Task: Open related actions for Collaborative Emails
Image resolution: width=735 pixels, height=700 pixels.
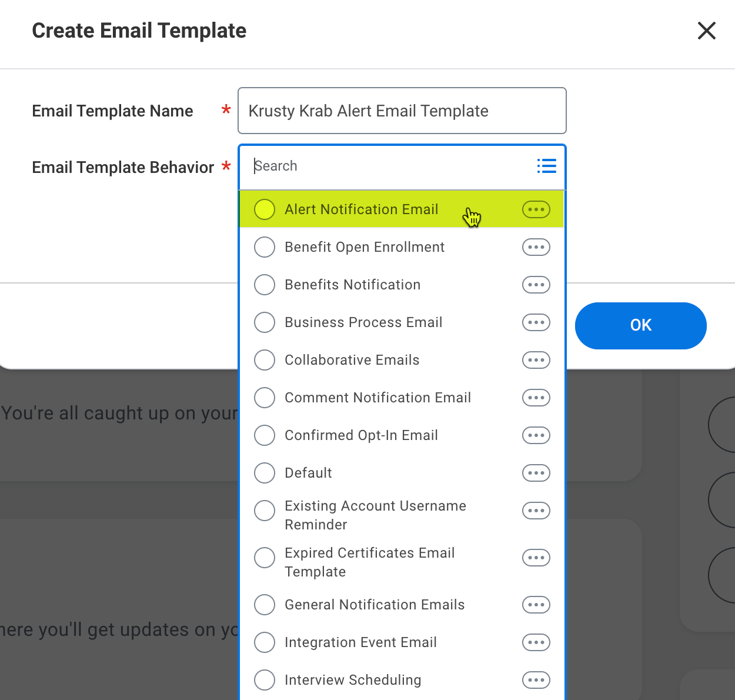Action: [x=536, y=360]
